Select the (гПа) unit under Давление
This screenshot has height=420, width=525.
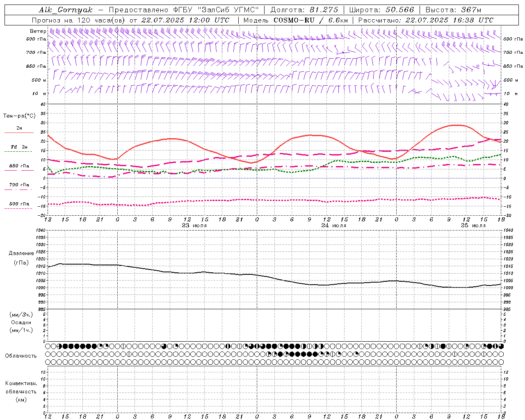pyautogui.click(x=21, y=263)
